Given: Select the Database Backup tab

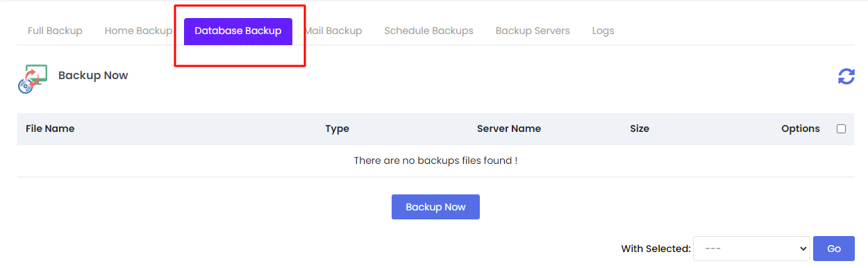Looking at the screenshot, I should click(238, 31).
